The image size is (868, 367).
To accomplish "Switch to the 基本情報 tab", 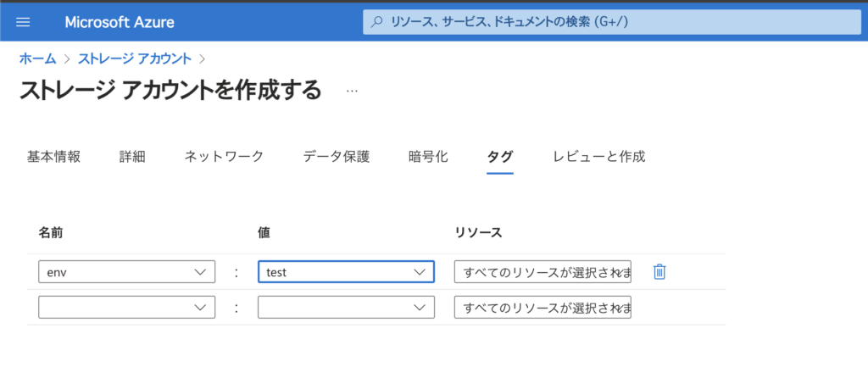I will (53, 157).
